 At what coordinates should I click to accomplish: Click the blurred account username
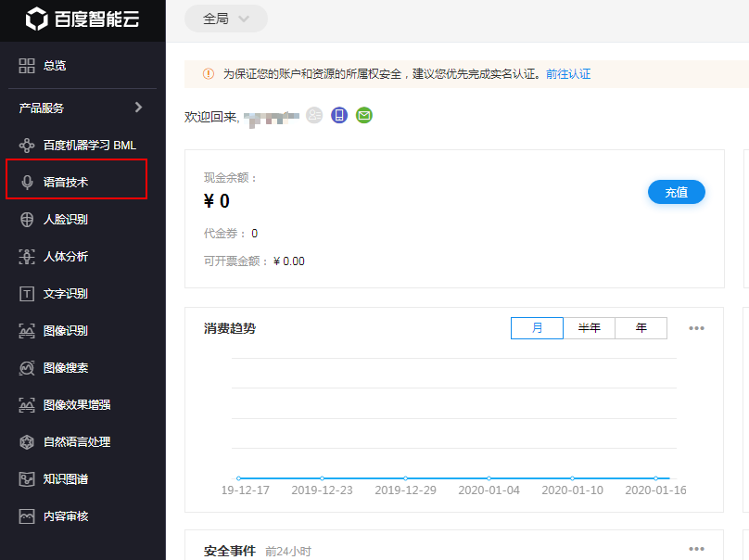[272, 118]
